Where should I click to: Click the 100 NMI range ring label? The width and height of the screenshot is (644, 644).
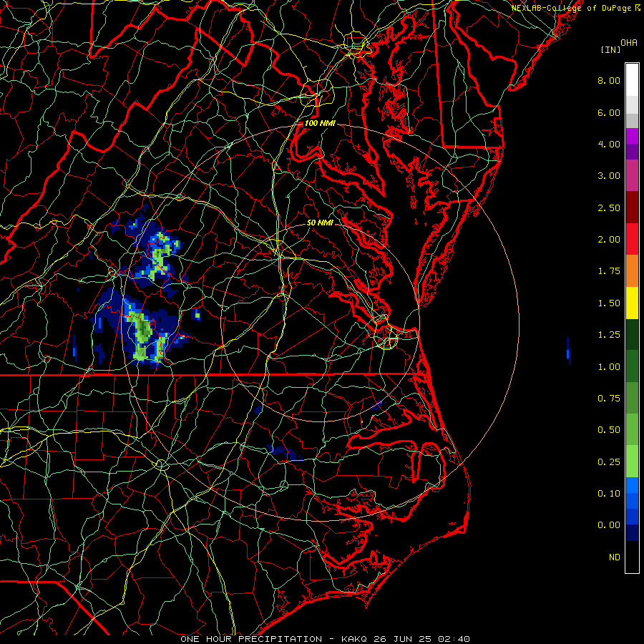pos(320,123)
